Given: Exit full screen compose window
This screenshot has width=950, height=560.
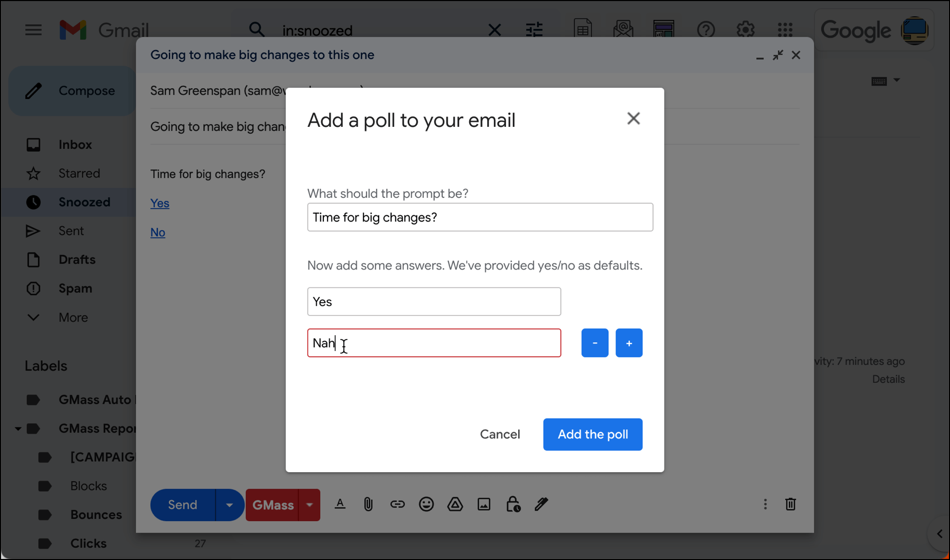Looking at the screenshot, I should 778,55.
